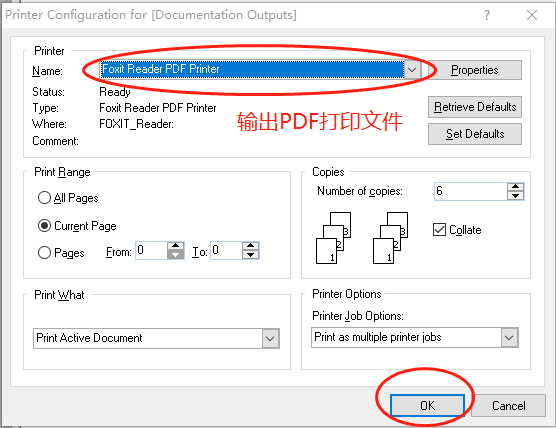This screenshot has height=428, width=556.
Task: Click the From page number field
Action: click(151, 250)
